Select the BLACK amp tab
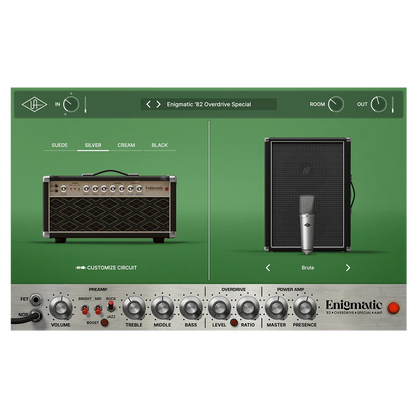416x416 pixels. pos(160,145)
